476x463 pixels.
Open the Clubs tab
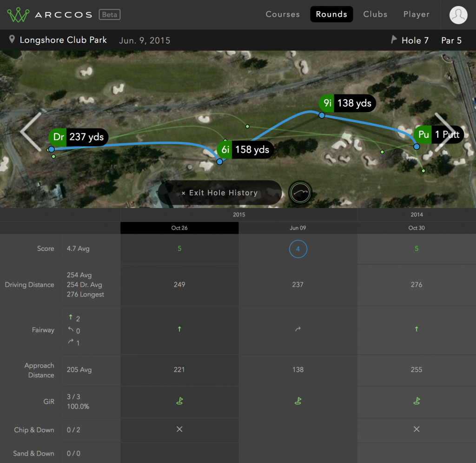[x=375, y=14]
